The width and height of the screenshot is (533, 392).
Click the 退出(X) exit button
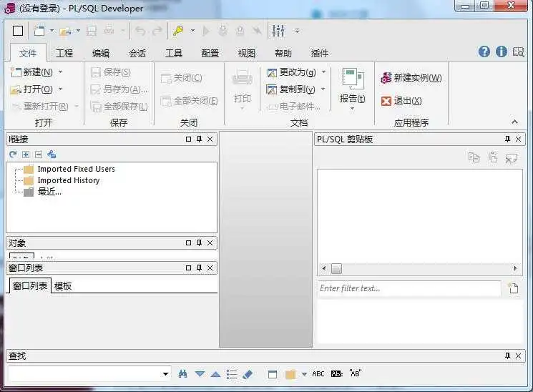coord(401,101)
